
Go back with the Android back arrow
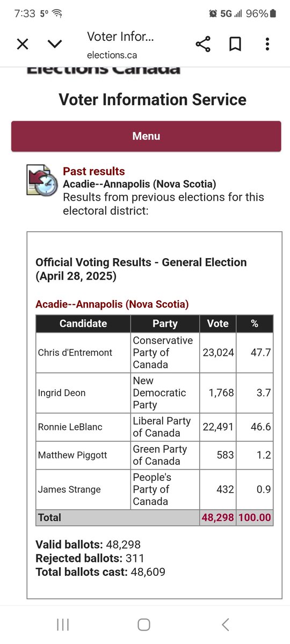226,624
